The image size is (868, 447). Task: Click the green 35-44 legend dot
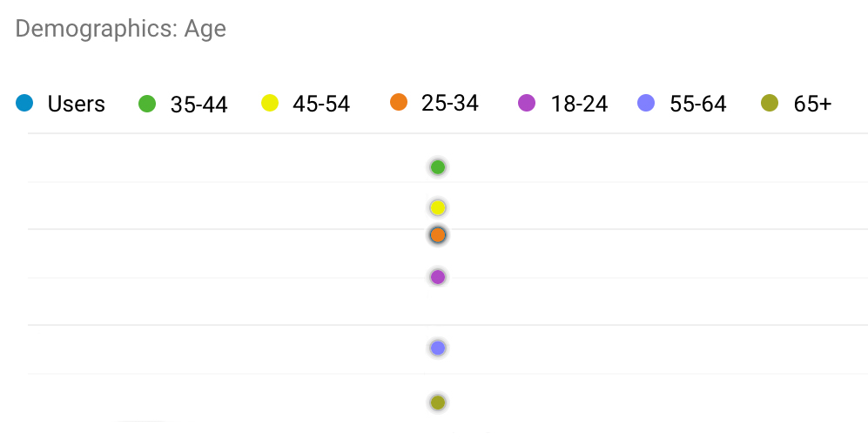coord(147,105)
